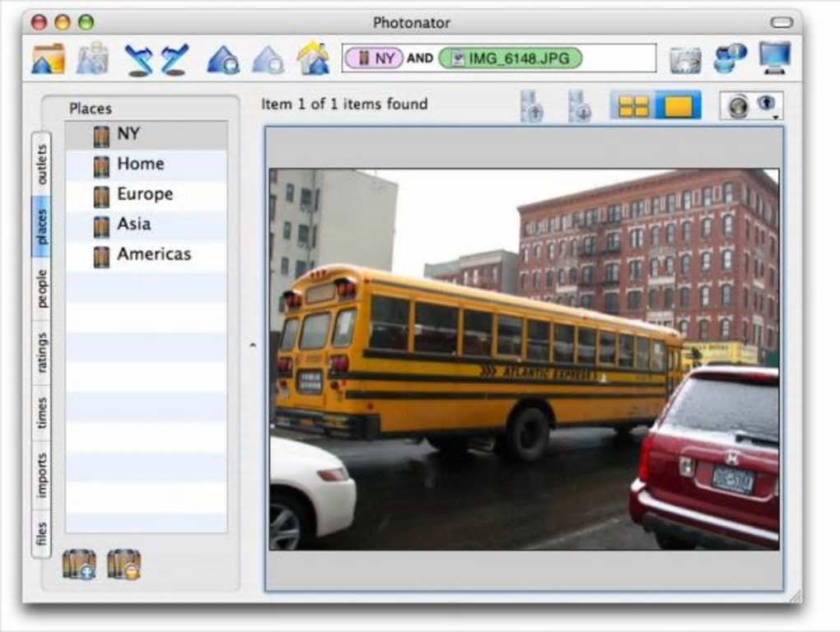This screenshot has height=632, width=840.
Task: Click the lock place icon below the list
Action: coord(124,565)
